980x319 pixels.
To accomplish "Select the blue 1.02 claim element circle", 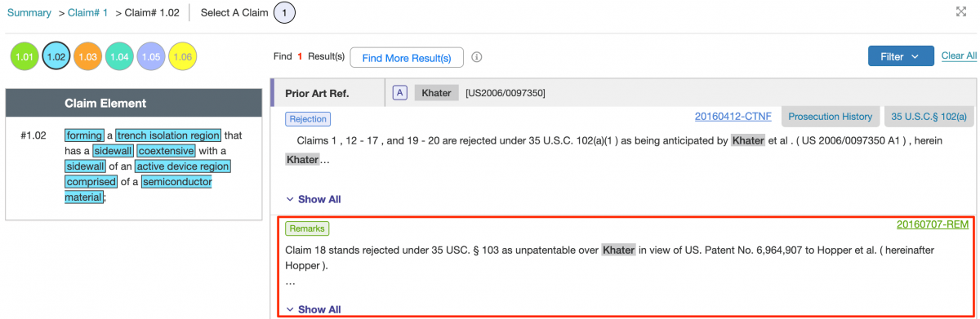I will point(56,56).
